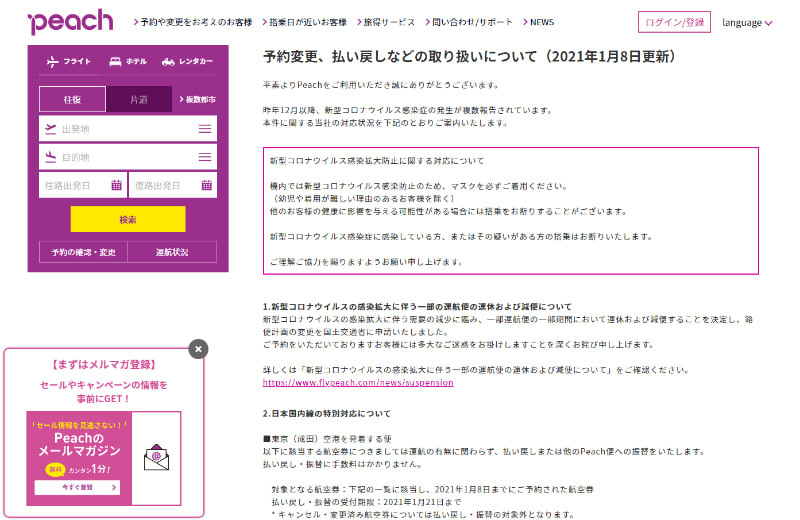The width and height of the screenshot is (800, 520).
Task: Click the envelope mail icon
Action: click(156, 457)
